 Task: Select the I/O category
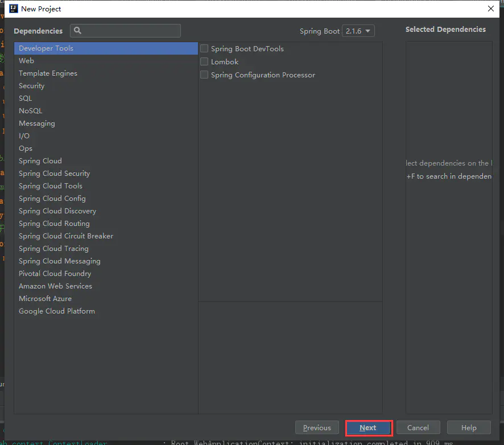point(106,136)
